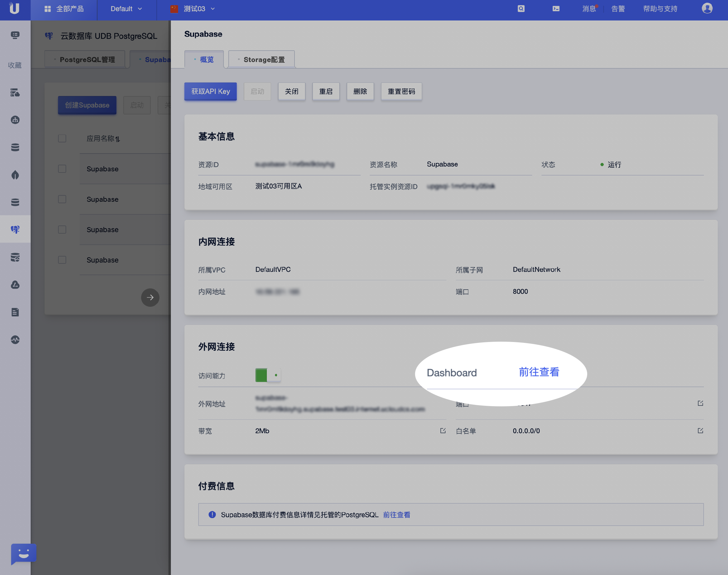
Task: Switch to the Storage配置 tab
Action: [264, 59]
